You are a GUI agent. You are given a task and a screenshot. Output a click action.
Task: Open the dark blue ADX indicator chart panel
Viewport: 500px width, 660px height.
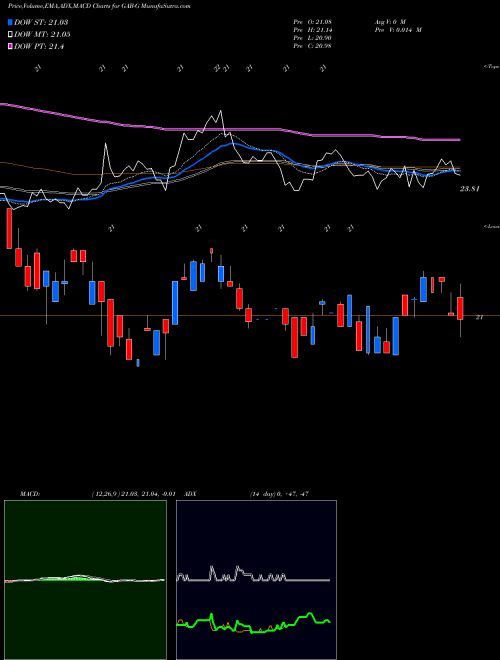[x=256, y=580]
